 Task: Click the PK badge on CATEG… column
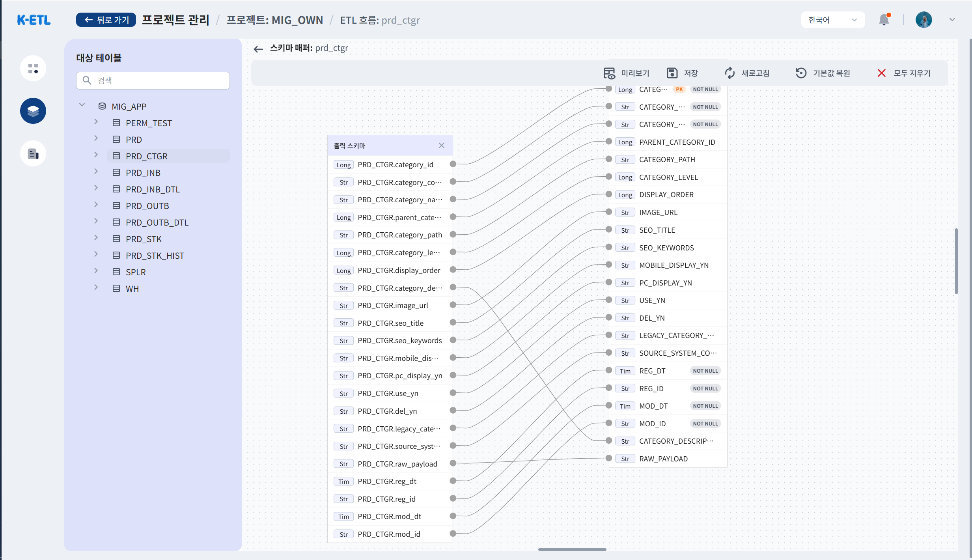[679, 90]
